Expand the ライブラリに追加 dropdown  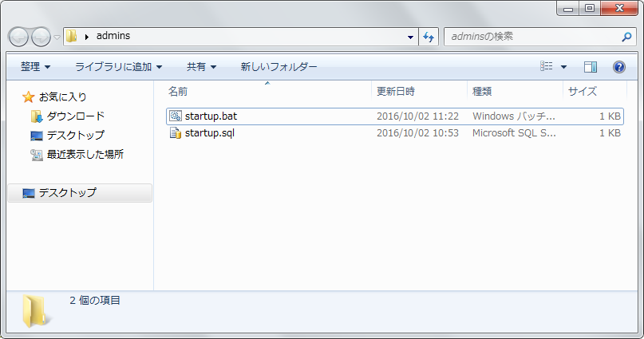(x=118, y=67)
